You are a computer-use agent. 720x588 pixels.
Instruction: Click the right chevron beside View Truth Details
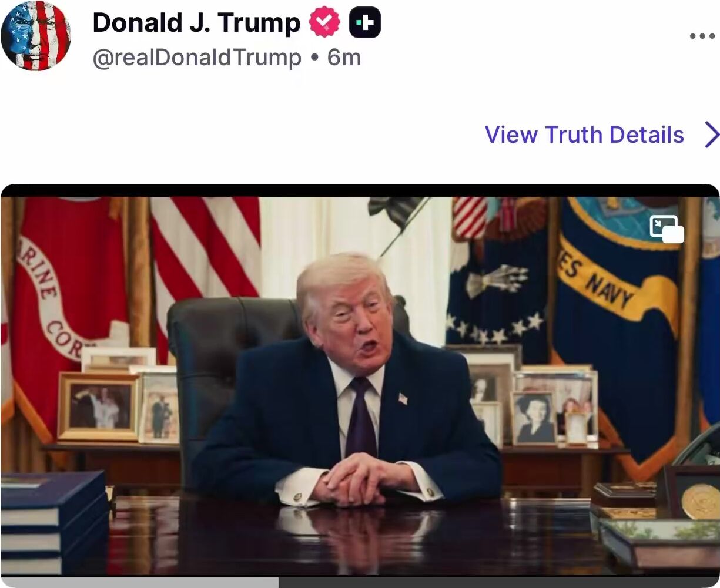(x=711, y=135)
